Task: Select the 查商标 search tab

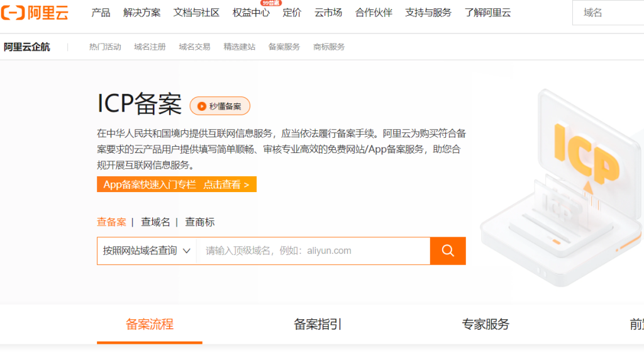Action: pos(199,222)
